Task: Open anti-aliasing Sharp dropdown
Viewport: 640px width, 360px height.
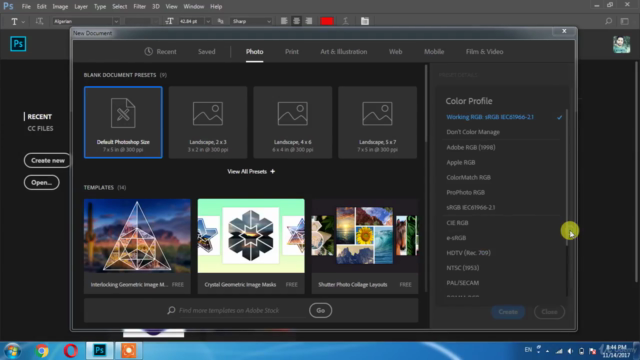Action: [x=251, y=21]
